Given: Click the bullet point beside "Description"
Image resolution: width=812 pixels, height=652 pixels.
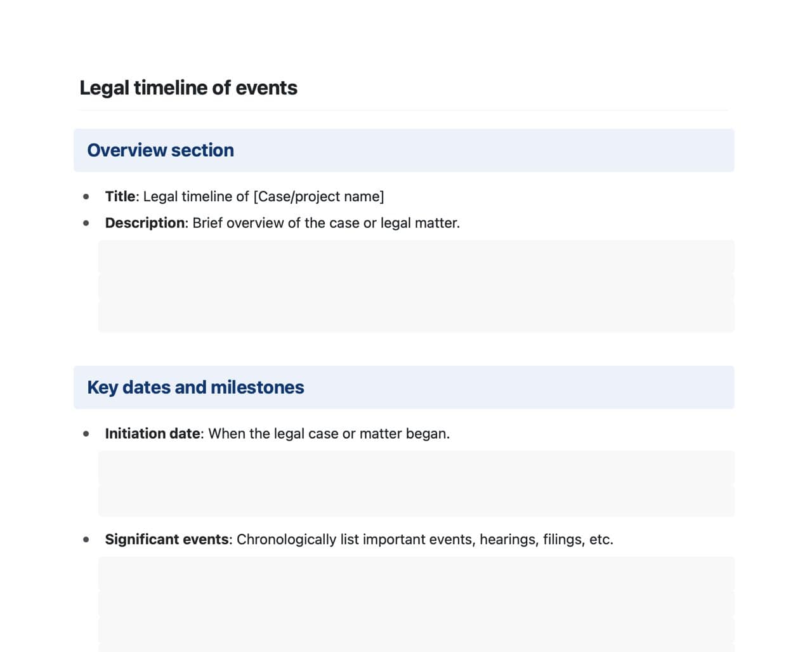Looking at the screenshot, I should click(86, 223).
